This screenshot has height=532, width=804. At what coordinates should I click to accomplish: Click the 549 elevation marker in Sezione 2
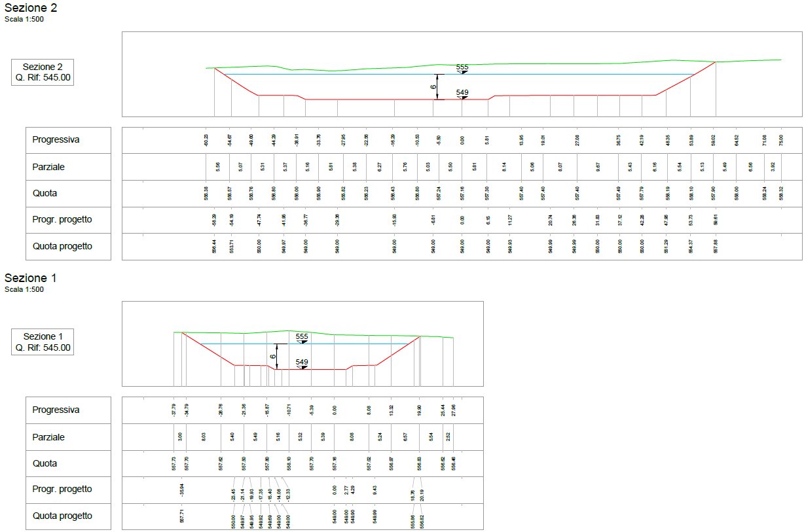462,94
